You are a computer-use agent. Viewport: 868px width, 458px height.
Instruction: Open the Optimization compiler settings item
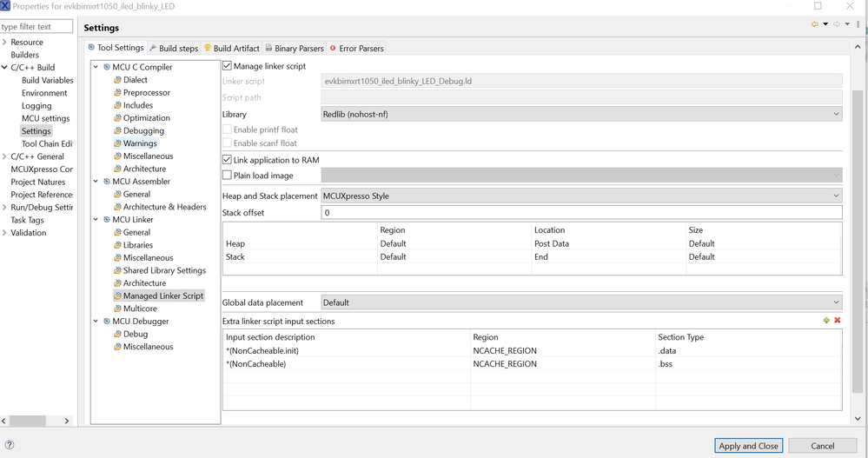[146, 117]
